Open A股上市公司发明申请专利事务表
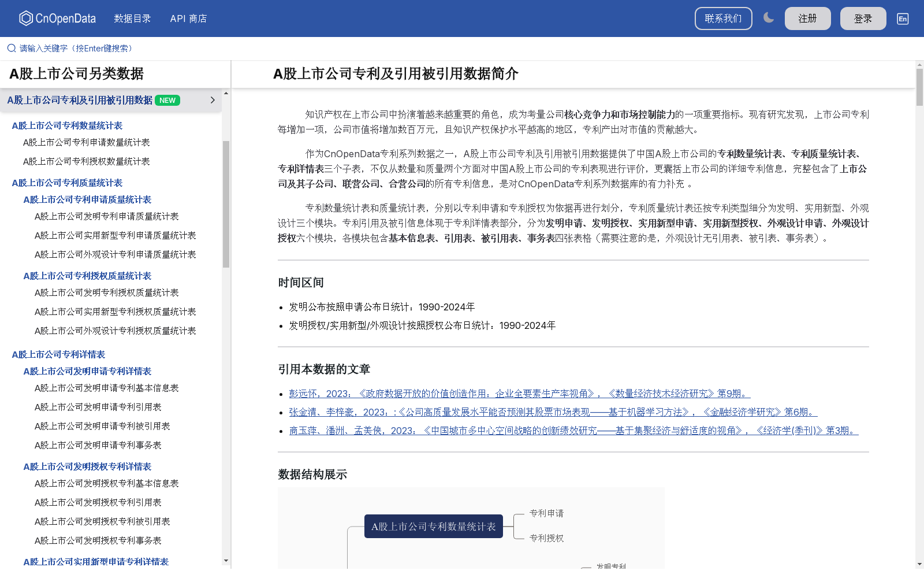This screenshot has height=578, width=924. click(x=98, y=445)
